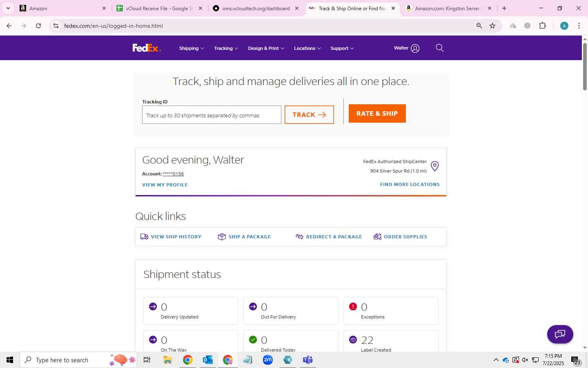Open the Chrome profile avatar
This screenshot has width=588, height=368.
[564, 26]
